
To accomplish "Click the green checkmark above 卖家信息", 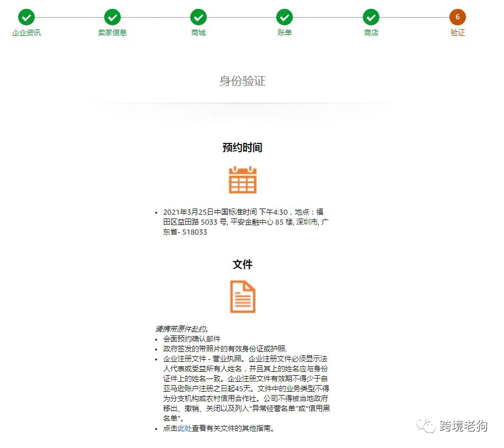I will 112,17.
